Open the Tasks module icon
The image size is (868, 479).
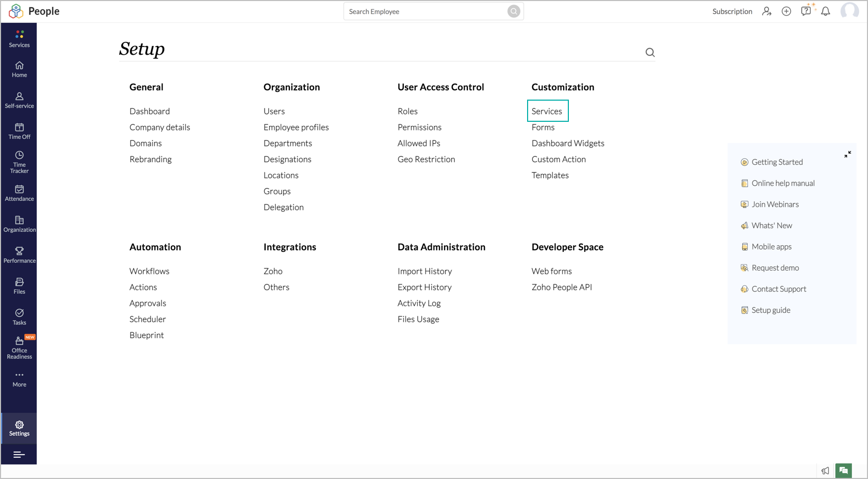19,316
